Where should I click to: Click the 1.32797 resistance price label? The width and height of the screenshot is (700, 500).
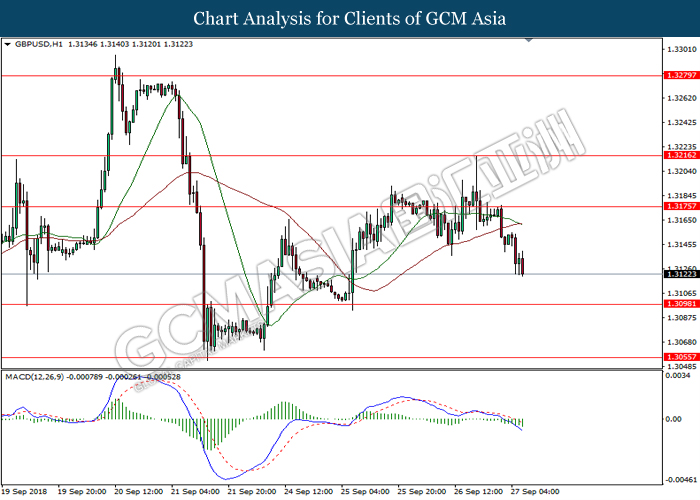click(x=681, y=75)
